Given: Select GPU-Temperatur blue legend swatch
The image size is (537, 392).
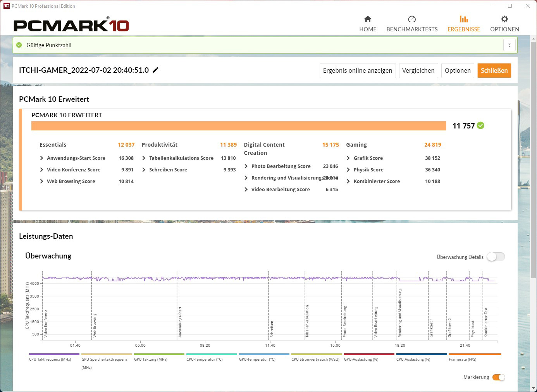Looking at the screenshot, I should pyautogui.click(x=264, y=354).
